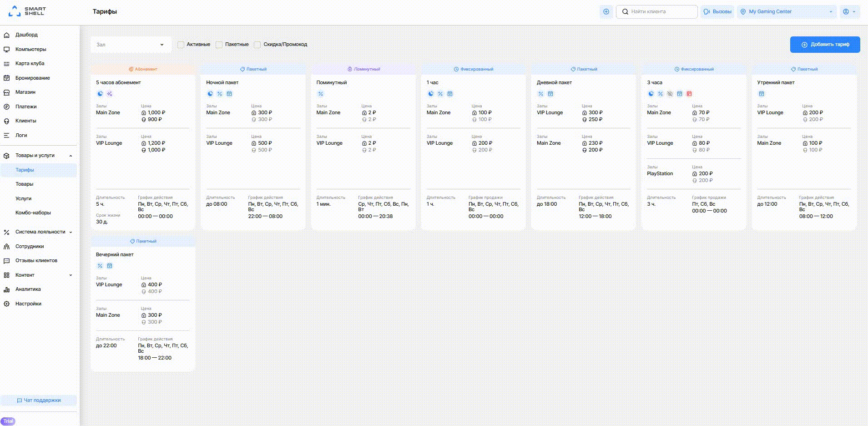Click the Аналитика bar-chart icon
This screenshot has height=426, width=868.
click(6, 289)
